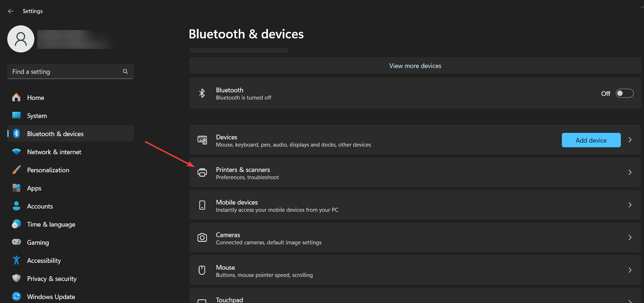
Task: Open Mobile devices settings
Action: pyautogui.click(x=415, y=205)
